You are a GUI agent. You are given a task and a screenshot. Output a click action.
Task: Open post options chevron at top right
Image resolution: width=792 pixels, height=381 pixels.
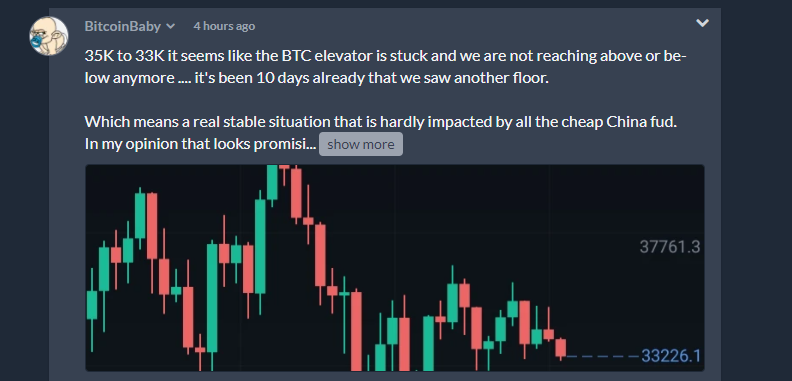pyautogui.click(x=703, y=23)
